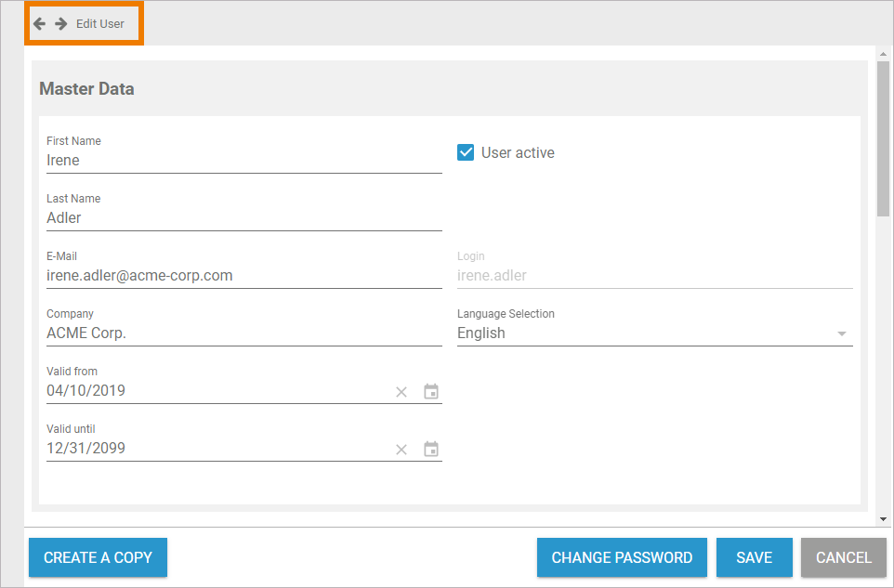Image resolution: width=894 pixels, height=588 pixels.
Task: Click the Valid until date text
Action: click(86, 449)
